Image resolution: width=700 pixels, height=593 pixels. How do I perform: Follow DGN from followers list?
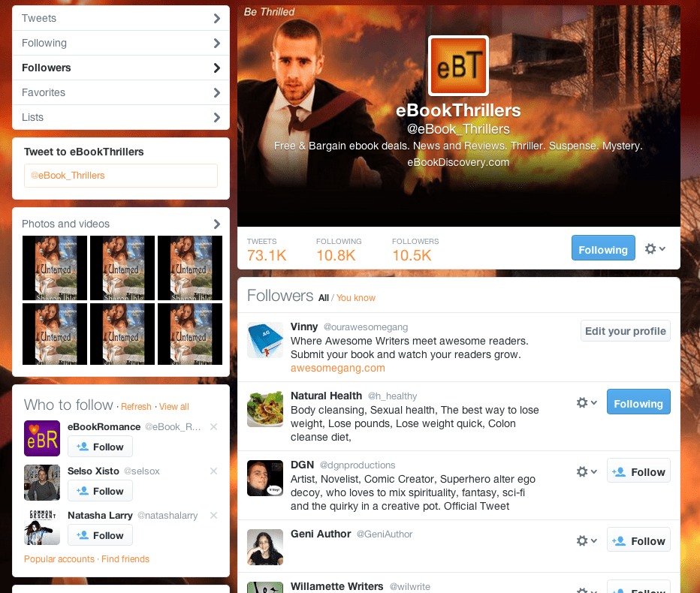[x=638, y=471]
